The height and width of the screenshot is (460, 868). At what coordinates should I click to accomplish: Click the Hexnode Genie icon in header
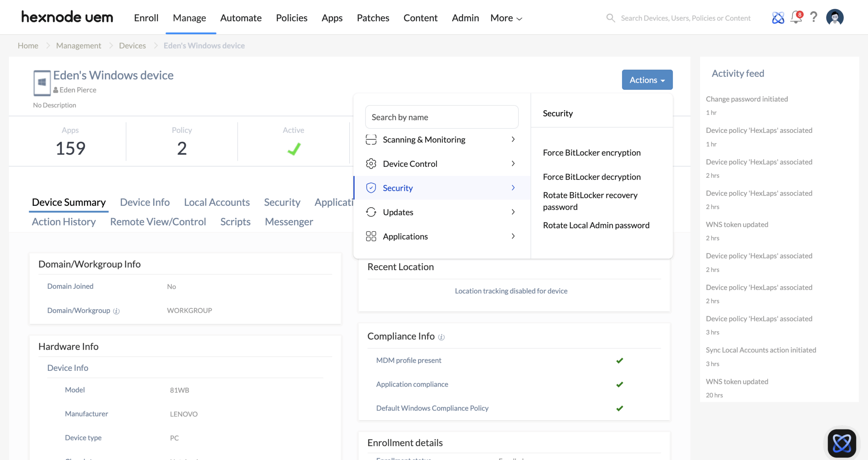(778, 18)
